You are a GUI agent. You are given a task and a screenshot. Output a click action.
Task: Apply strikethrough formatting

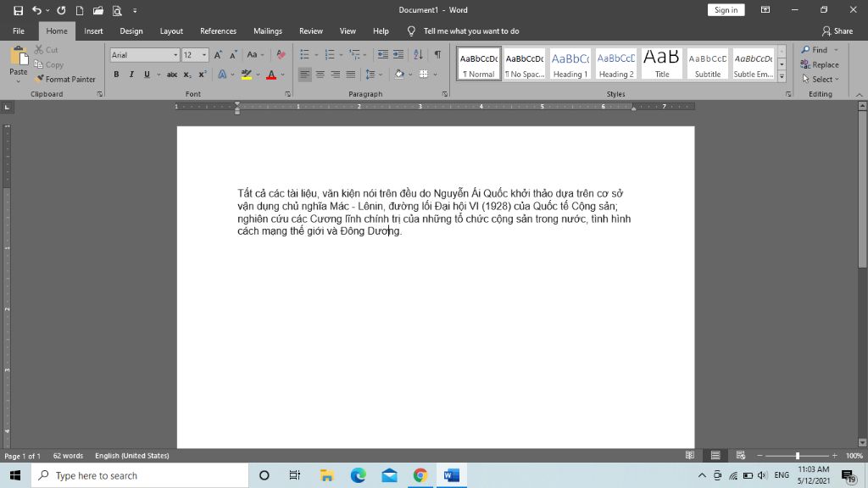[172, 75]
